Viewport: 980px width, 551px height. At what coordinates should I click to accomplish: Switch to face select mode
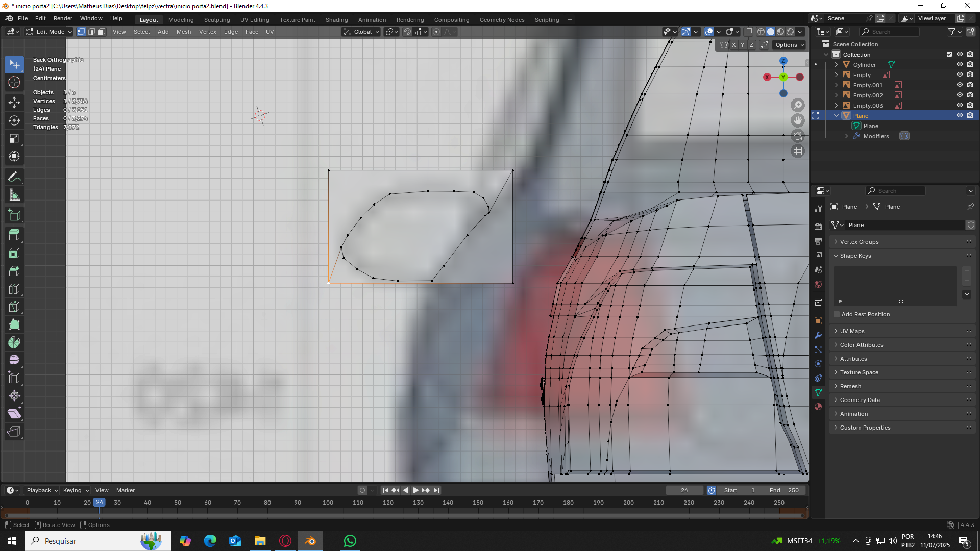pyautogui.click(x=102, y=32)
